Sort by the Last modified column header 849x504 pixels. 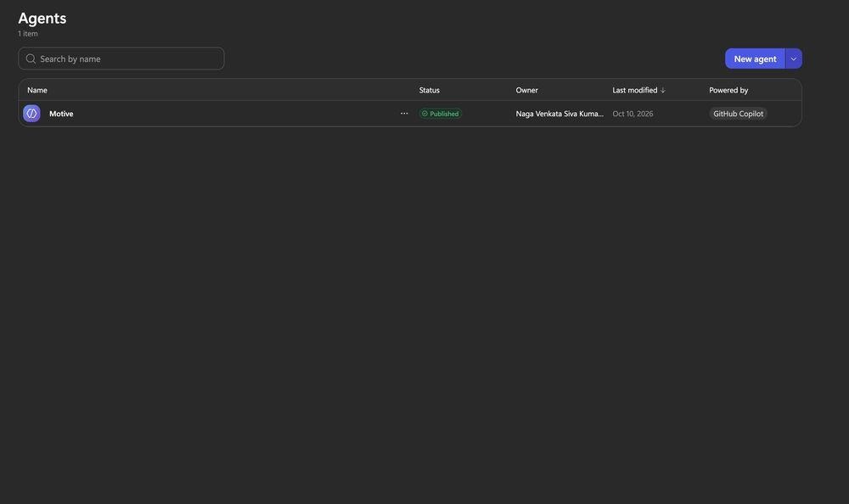634,90
